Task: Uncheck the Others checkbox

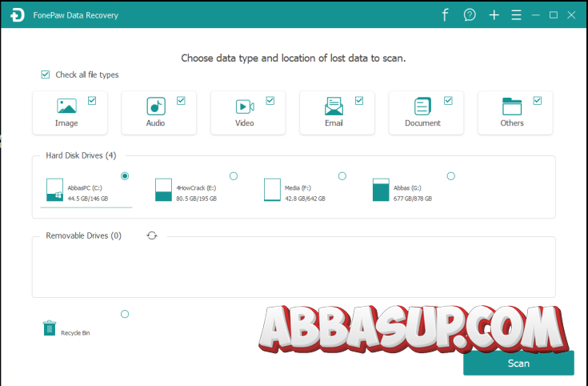Action: tap(538, 101)
